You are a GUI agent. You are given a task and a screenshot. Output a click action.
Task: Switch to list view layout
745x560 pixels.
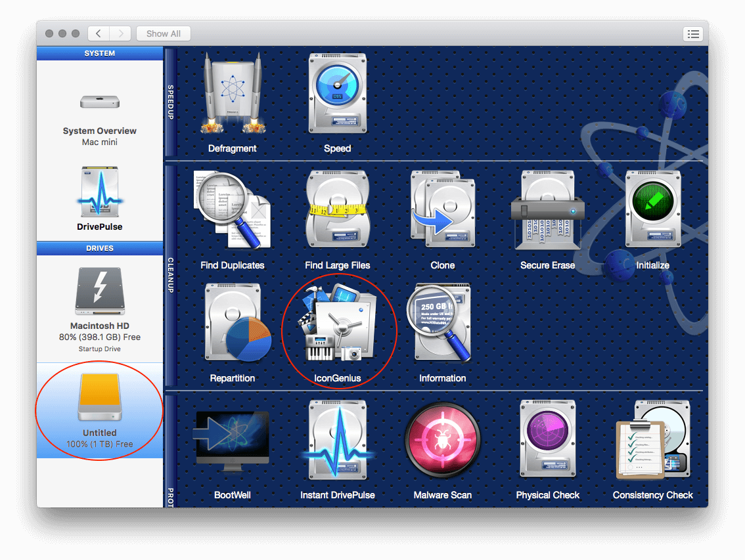pyautogui.click(x=693, y=33)
